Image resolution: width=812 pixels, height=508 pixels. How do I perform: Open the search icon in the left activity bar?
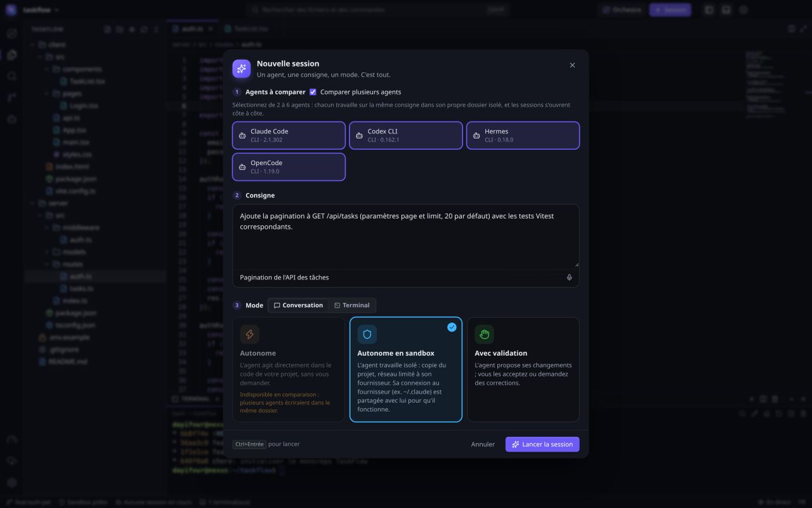[11, 76]
